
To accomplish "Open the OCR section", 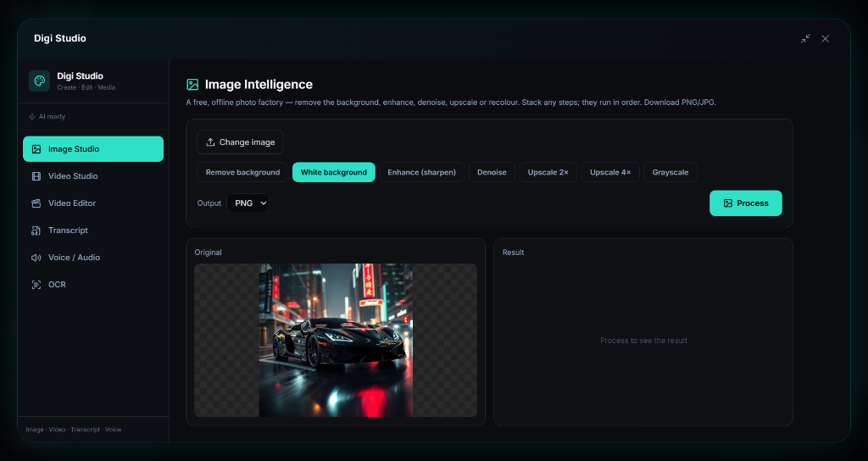I will (x=93, y=285).
